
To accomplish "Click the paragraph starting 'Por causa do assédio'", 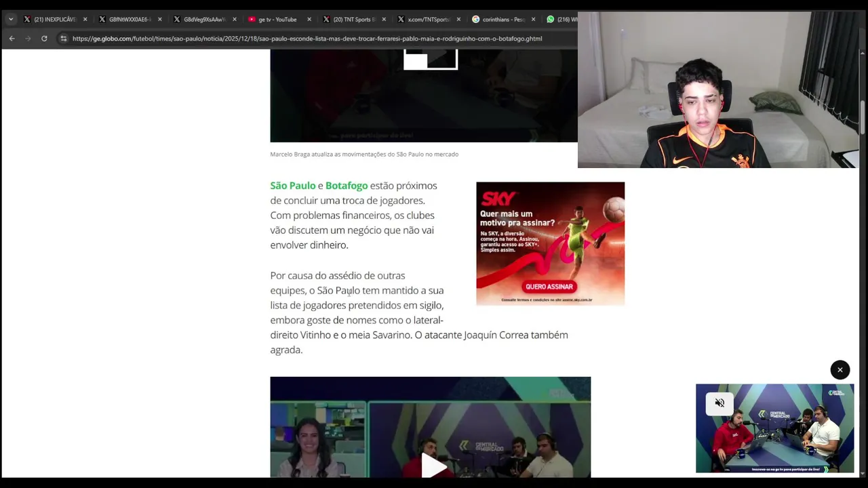I will coord(419,312).
